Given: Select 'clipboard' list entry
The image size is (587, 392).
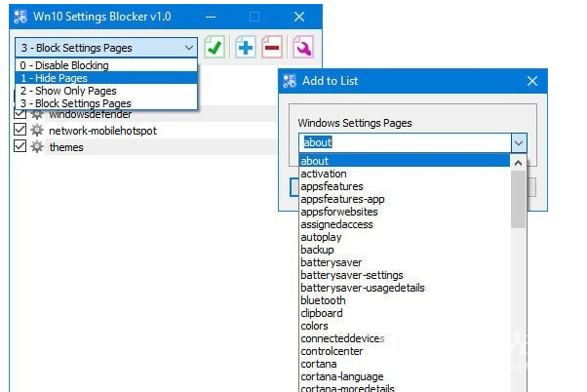Looking at the screenshot, I should (405, 313).
